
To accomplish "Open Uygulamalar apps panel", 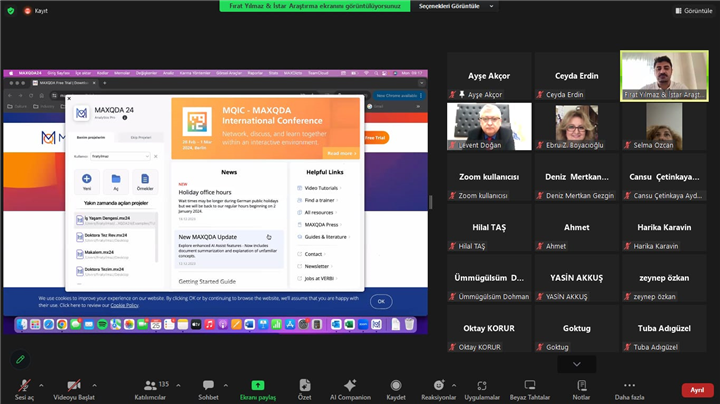I will 482,389.
